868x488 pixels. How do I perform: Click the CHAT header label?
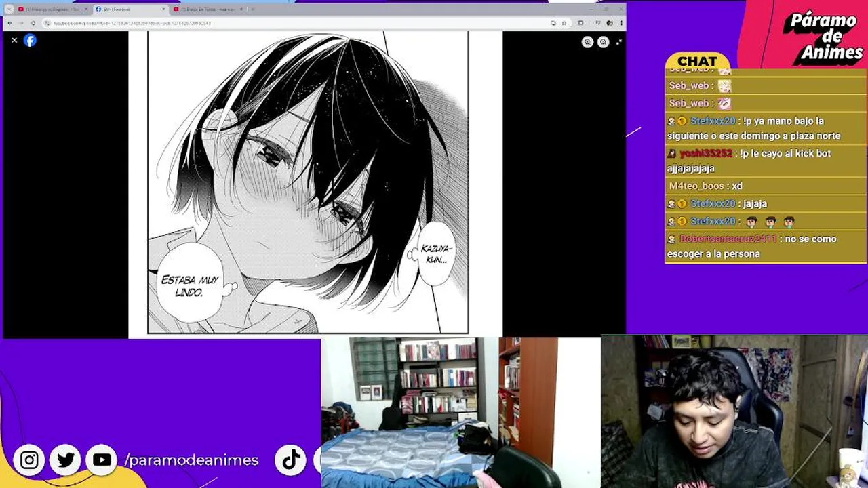pos(697,61)
